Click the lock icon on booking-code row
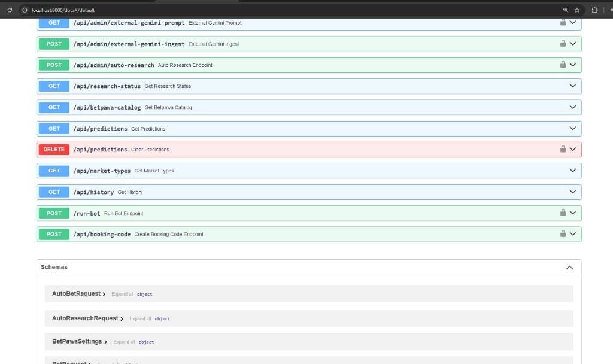This screenshot has width=613, height=364. click(x=563, y=233)
